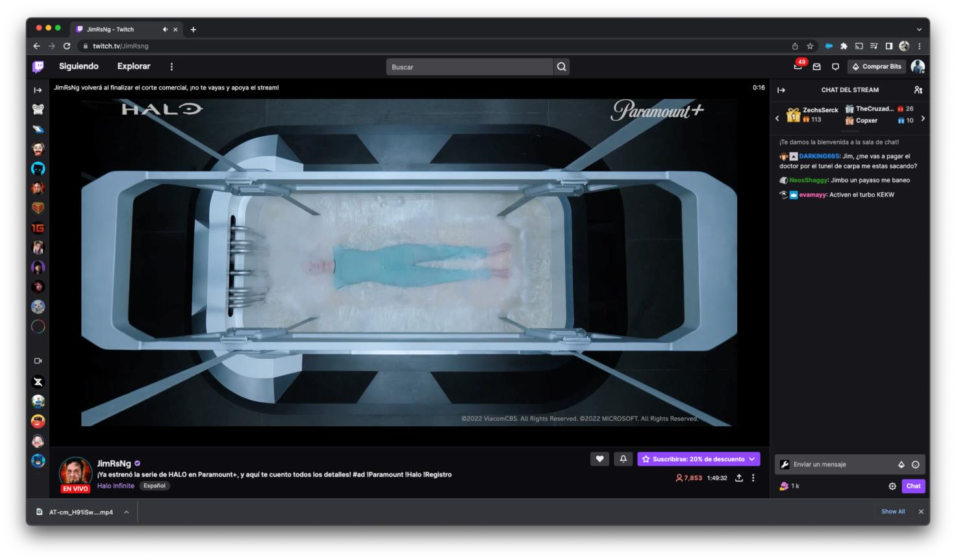Show the previous gift leaderboard entry
Viewport: 956px width, 560px height.
coord(777,118)
